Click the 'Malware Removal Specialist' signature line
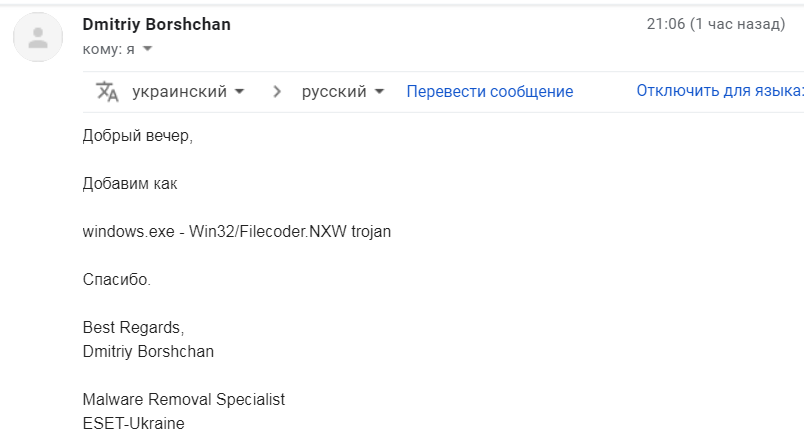The image size is (804, 439). [183, 399]
